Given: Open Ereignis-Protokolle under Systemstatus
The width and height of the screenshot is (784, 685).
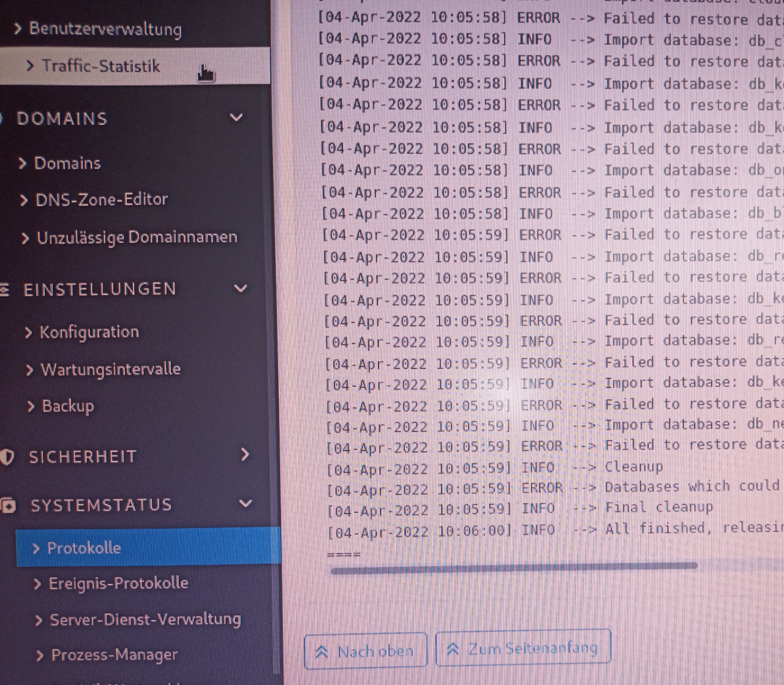Looking at the screenshot, I should coord(118,583).
